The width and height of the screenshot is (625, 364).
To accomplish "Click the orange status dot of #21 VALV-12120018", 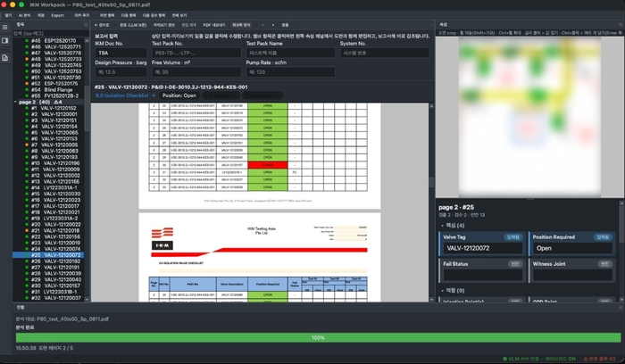I will 27,230.
